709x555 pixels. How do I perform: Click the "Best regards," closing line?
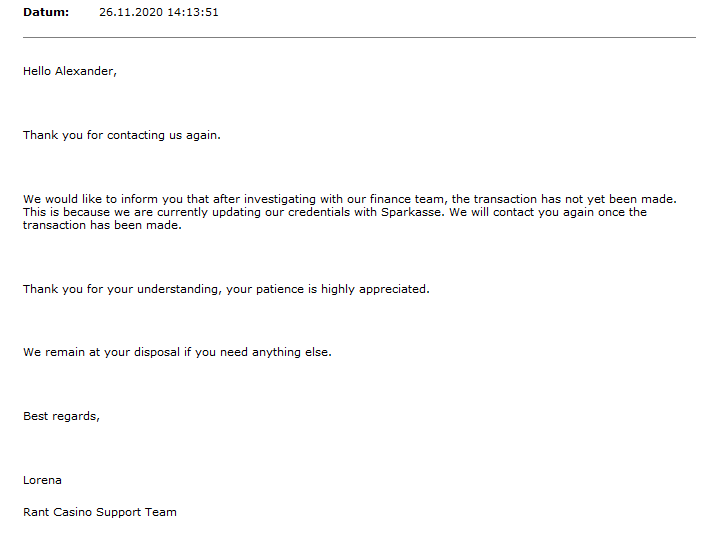point(61,416)
